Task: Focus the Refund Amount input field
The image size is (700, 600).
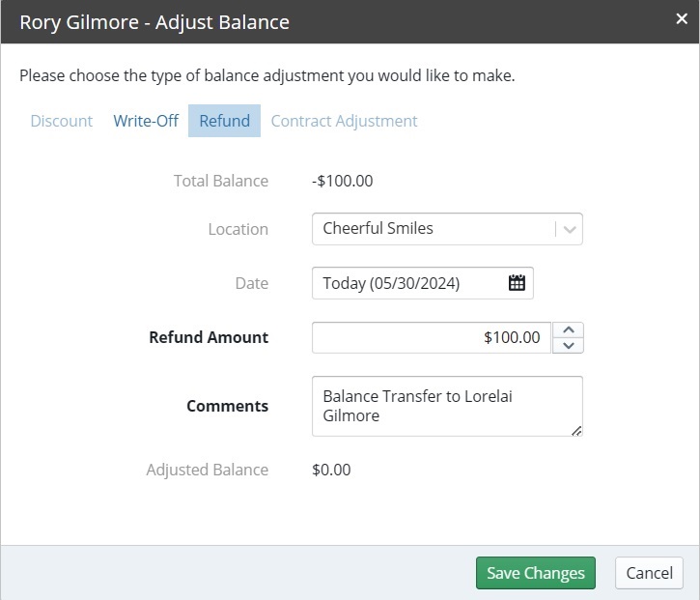Action: [x=432, y=338]
